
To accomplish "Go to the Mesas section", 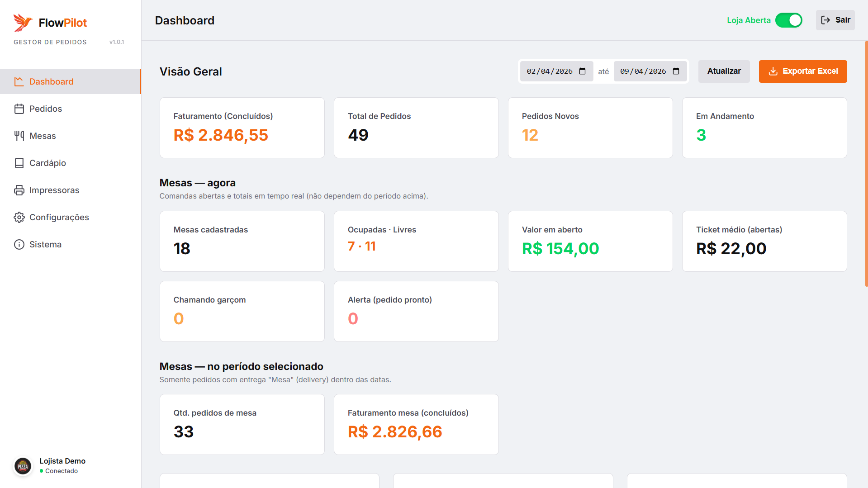I will (43, 136).
